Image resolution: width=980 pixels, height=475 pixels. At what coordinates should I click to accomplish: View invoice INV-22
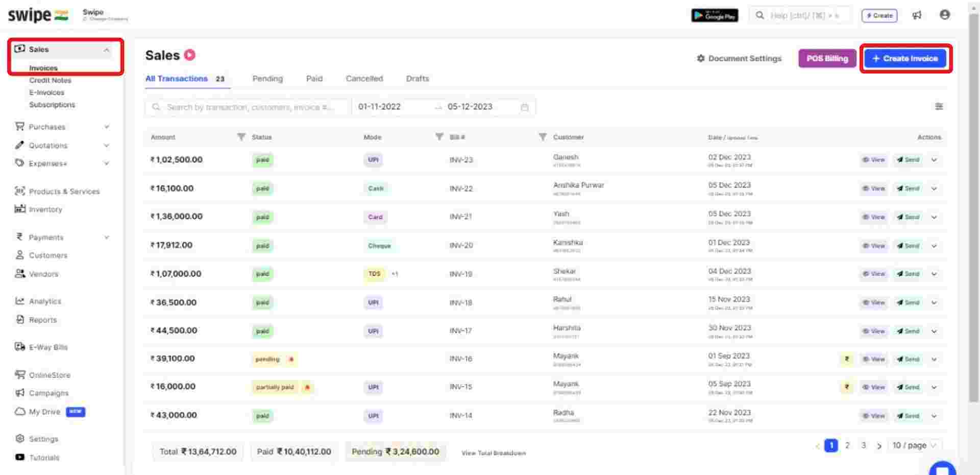pos(873,188)
